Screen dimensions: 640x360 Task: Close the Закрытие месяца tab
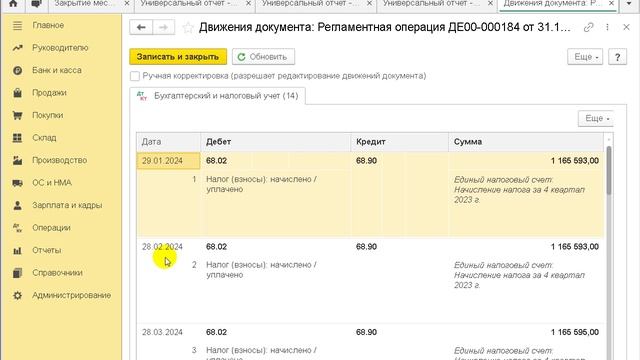[x=127, y=3]
